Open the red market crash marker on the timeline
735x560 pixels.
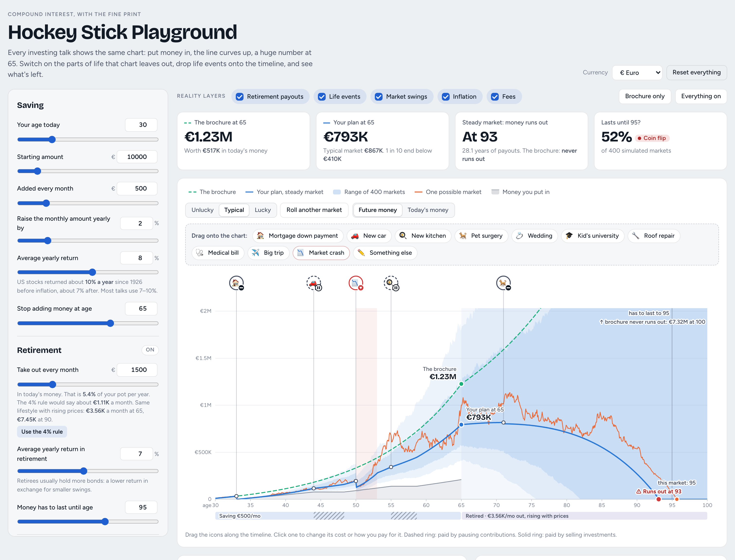356,283
